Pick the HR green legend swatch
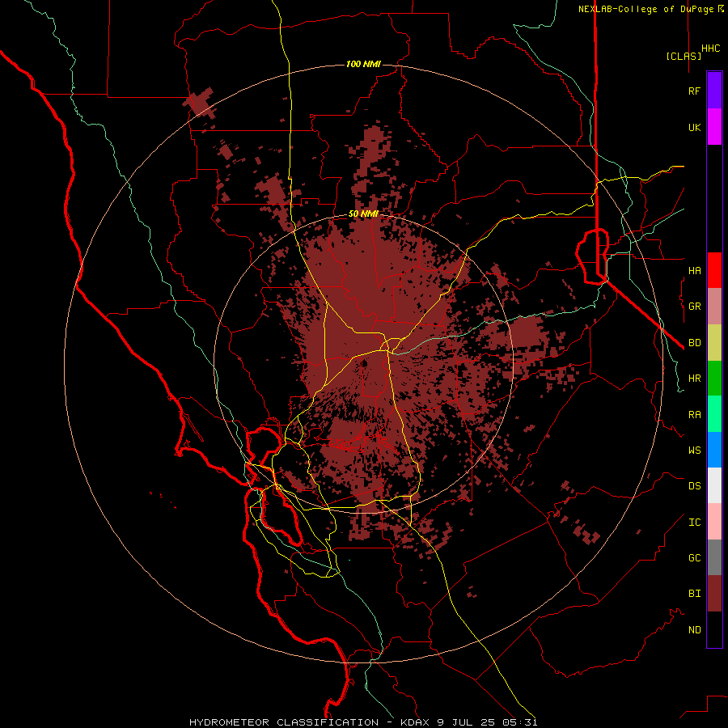This screenshot has height=728, width=728. click(714, 379)
